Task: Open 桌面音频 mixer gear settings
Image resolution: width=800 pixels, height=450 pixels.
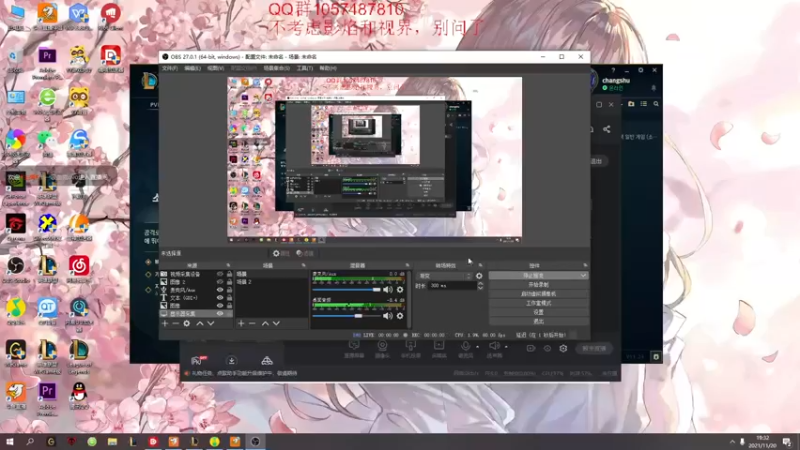Action: tap(400, 316)
